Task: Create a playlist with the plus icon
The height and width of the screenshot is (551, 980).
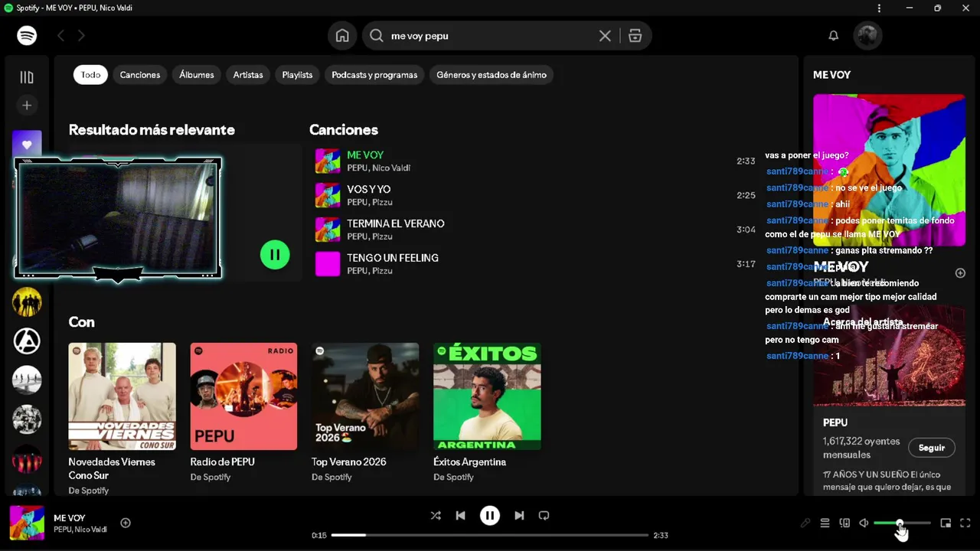Action: tap(27, 105)
